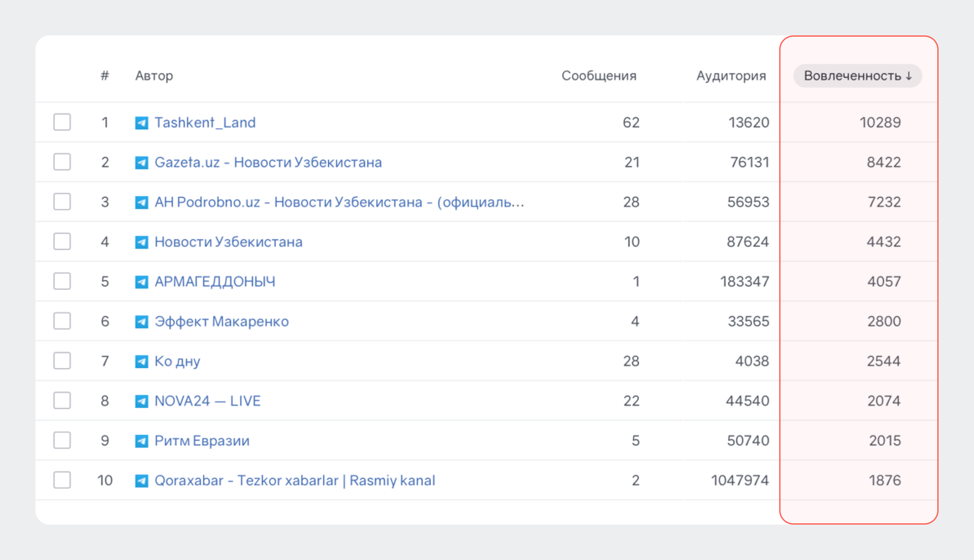The image size is (974, 560).
Task: Click message count 62
Action: tap(631, 122)
